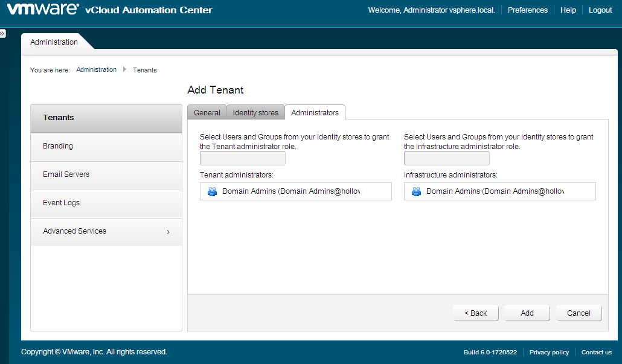Viewport: 622px width, 364px height.
Task: Expand Advanced Services submenu chevron
Action: [x=168, y=232]
